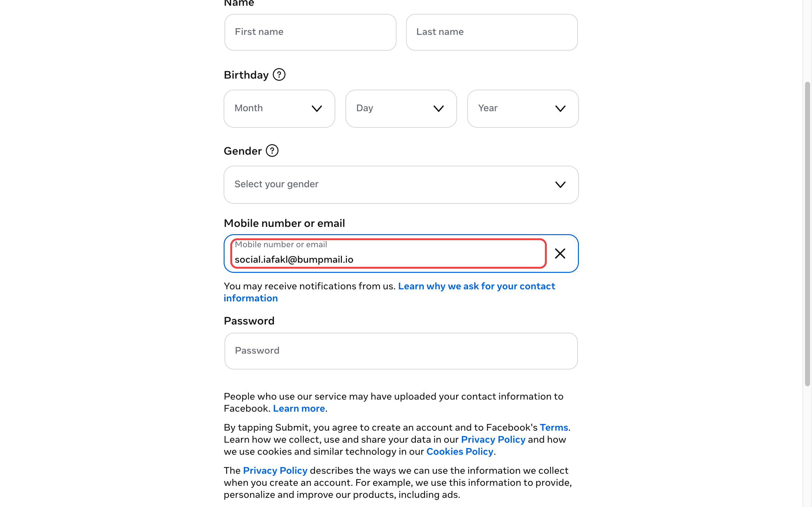Focus the Last name input field
This screenshot has height=507, width=812.
492,32
